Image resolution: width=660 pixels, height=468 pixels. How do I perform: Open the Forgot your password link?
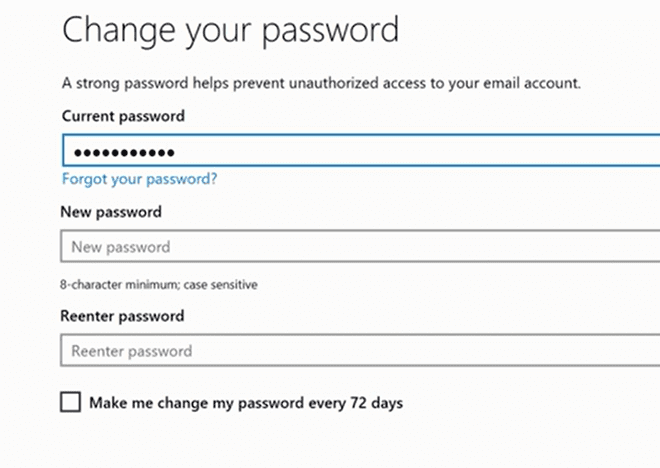pyautogui.click(x=139, y=180)
